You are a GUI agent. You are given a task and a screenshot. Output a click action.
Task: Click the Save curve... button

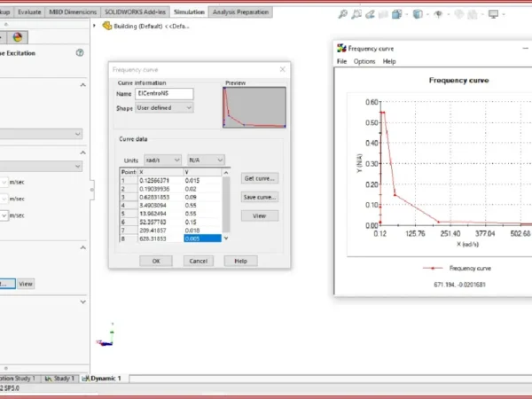[x=260, y=197]
